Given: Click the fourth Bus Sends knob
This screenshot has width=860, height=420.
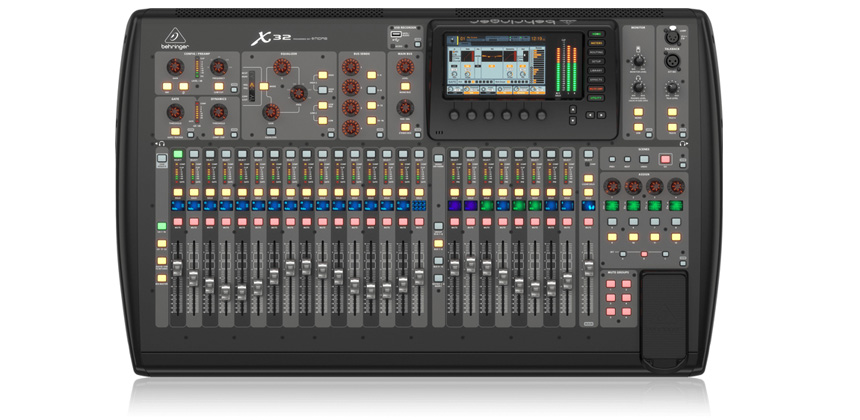Looking at the screenshot, I should (350, 127).
